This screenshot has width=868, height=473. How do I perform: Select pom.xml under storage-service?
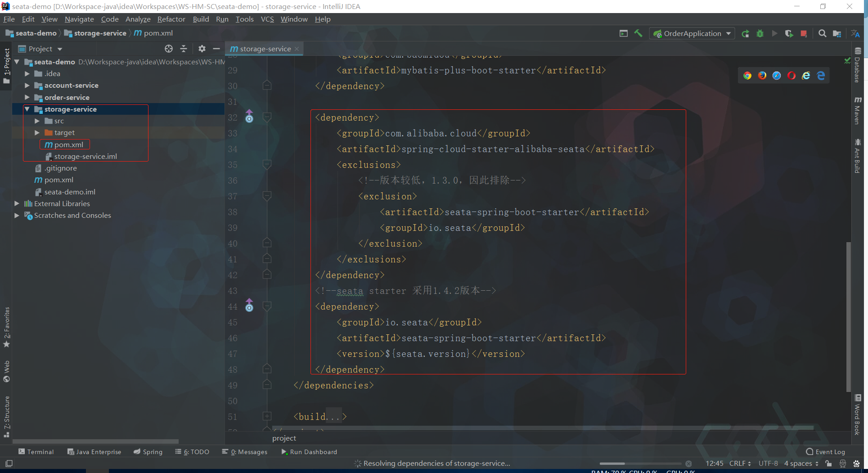pyautogui.click(x=64, y=144)
